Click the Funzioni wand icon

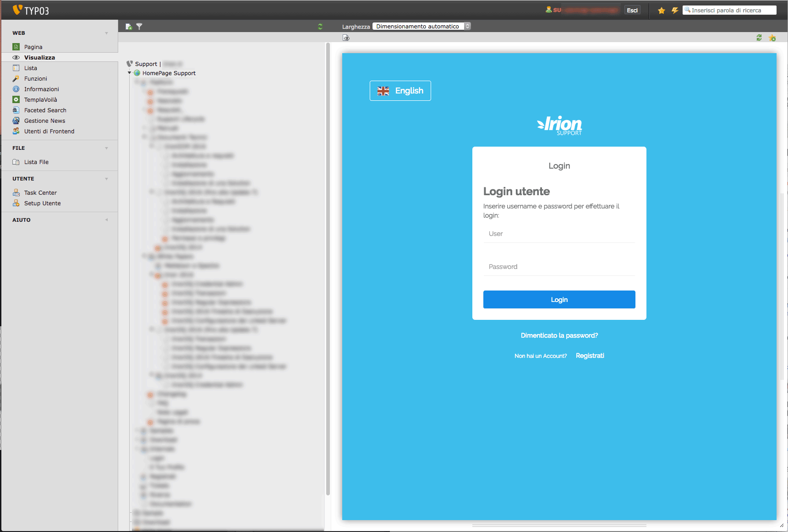coord(16,78)
